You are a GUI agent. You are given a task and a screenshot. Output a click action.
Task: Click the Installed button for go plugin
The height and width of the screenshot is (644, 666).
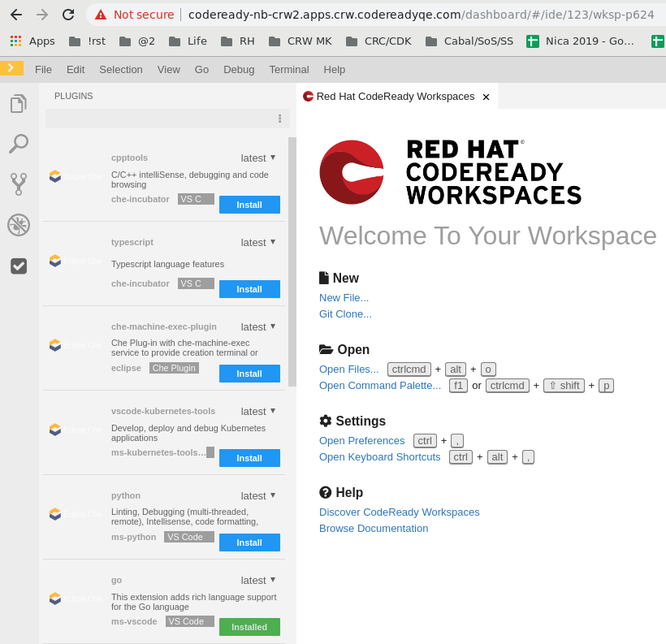[x=250, y=627]
